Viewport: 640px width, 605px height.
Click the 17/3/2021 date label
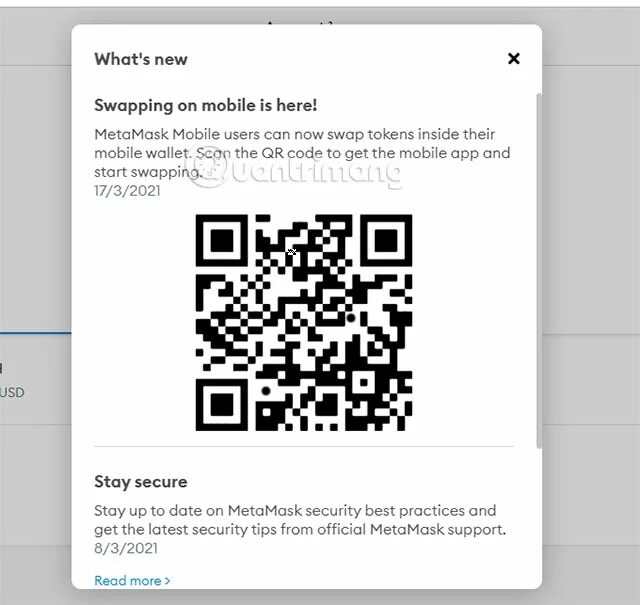127,191
